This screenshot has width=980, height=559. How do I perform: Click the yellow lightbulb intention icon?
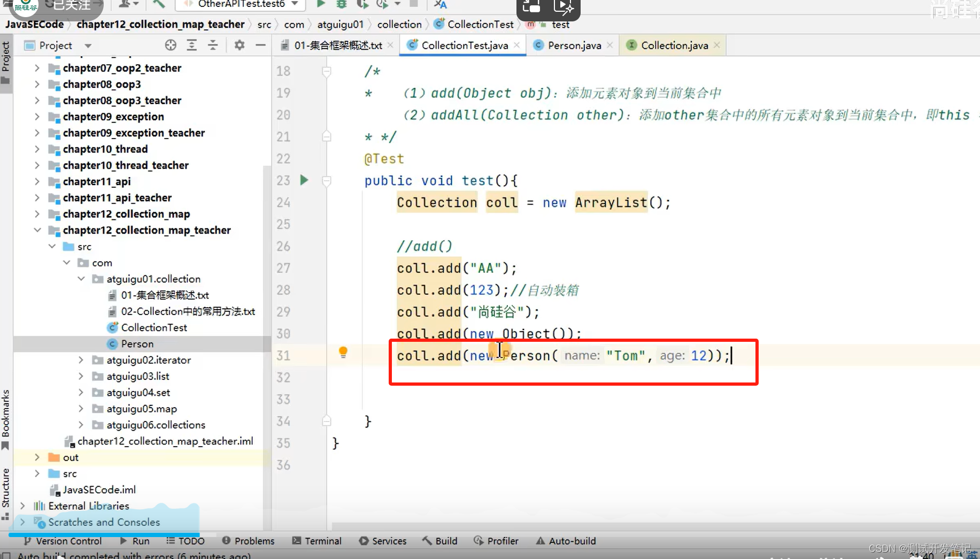pyautogui.click(x=343, y=352)
